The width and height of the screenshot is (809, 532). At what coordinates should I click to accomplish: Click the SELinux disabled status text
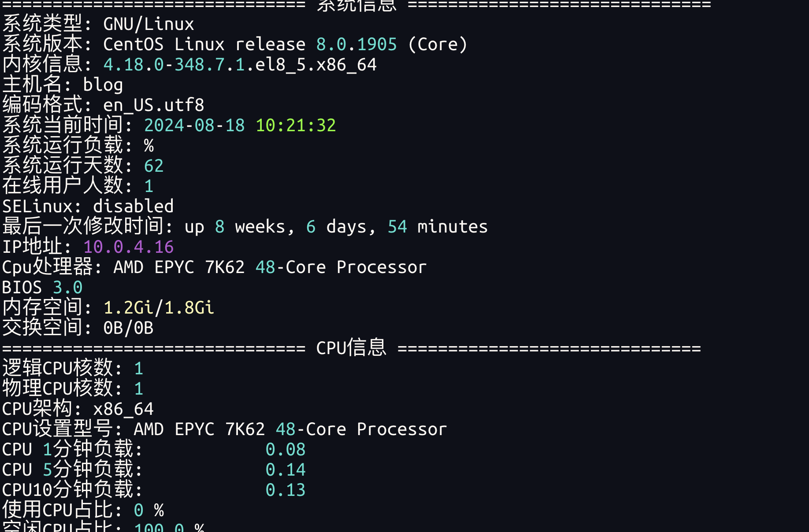[133, 207]
